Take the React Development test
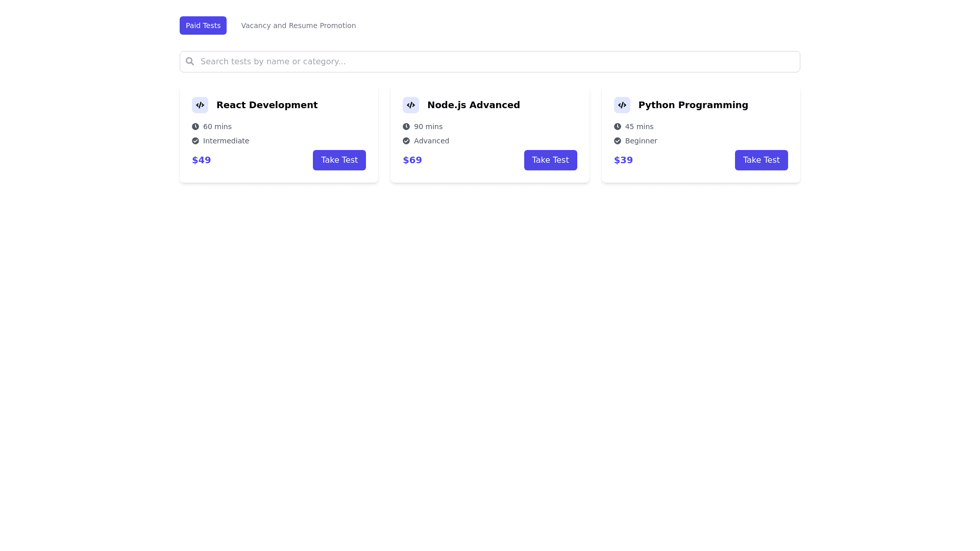This screenshot has width=980, height=551. coord(339,160)
